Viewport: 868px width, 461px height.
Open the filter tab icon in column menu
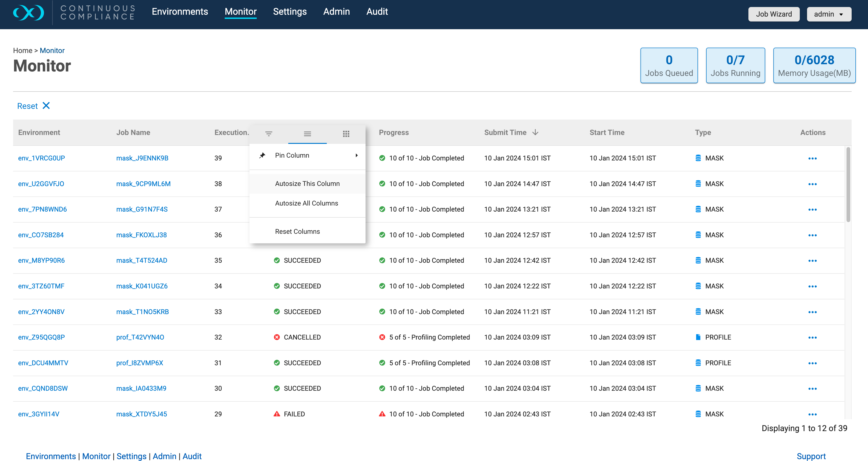(x=269, y=134)
